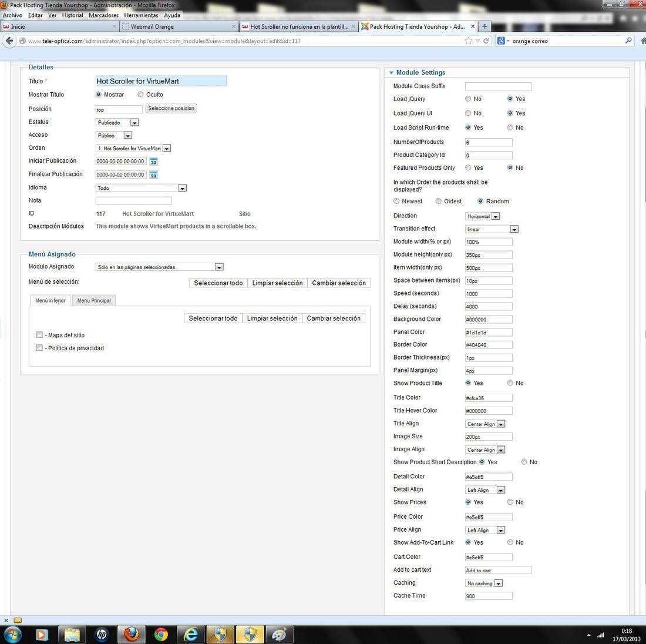
Task: Set Featured Products Only to Yes
Action: click(468, 168)
